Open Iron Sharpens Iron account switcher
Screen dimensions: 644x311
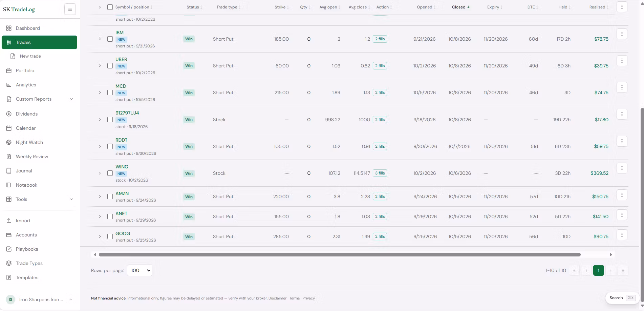tap(39, 299)
